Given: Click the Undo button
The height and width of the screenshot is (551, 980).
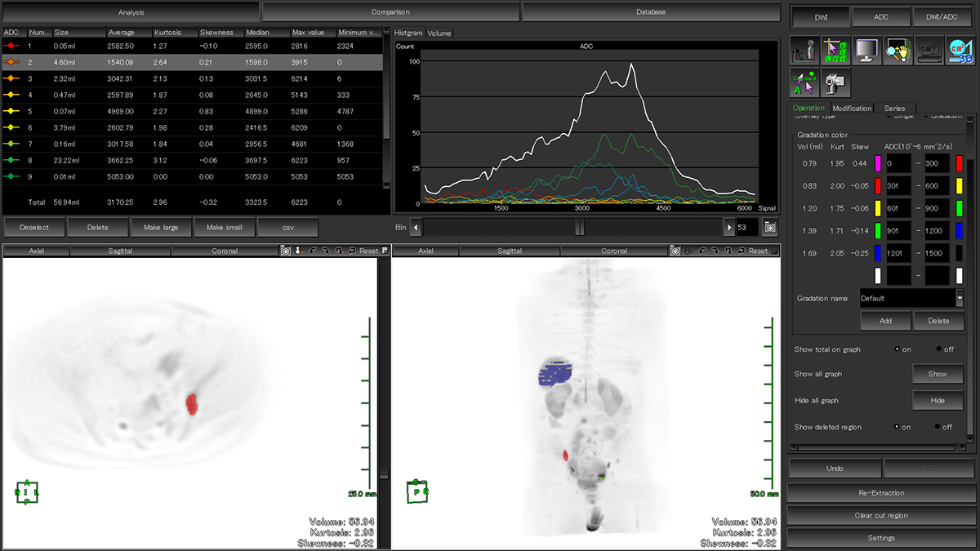Looking at the screenshot, I should 835,469.
